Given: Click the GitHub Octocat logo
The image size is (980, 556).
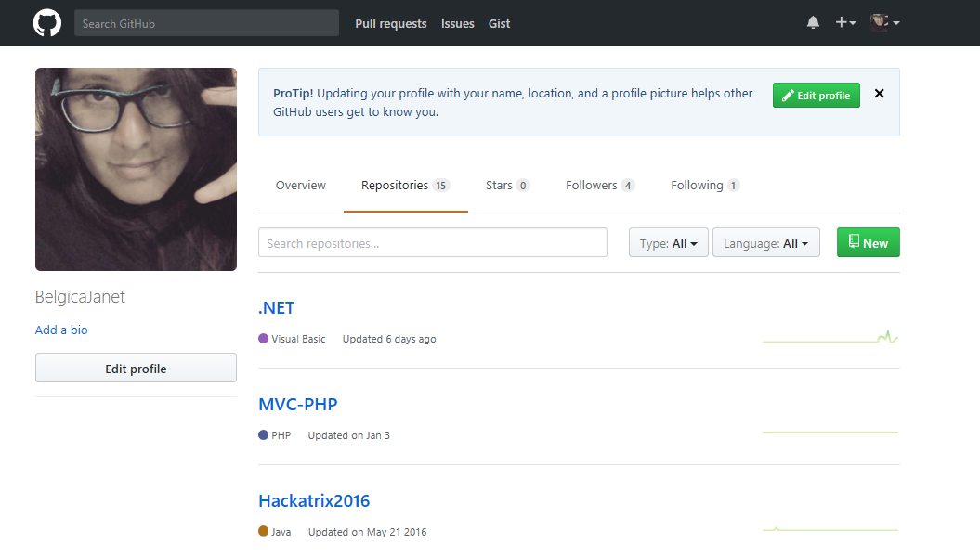Looking at the screenshot, I should (47, 23).
